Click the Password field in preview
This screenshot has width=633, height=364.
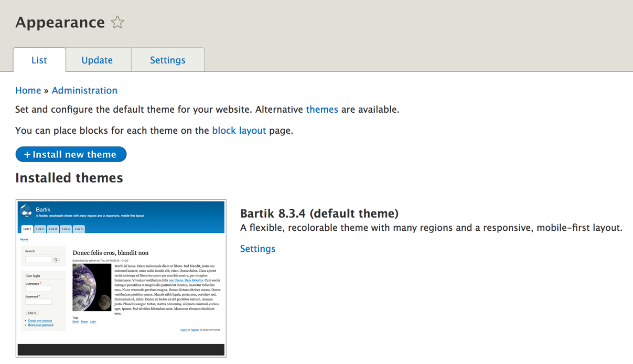pos(39,302)
